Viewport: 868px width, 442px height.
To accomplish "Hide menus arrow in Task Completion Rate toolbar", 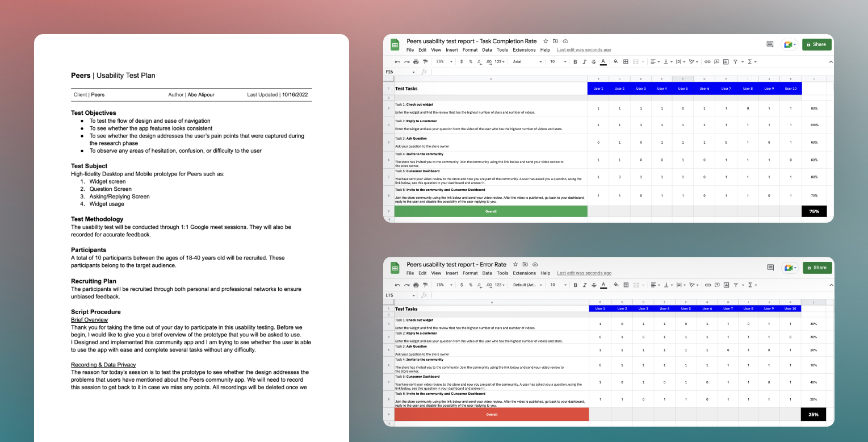I will pyautogui.click(x=831, y=61).
